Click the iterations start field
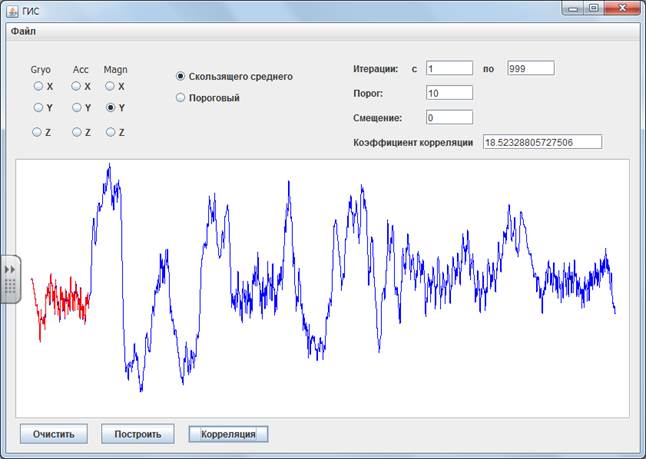This screenshot has height=459, width=646. point(448,68)
